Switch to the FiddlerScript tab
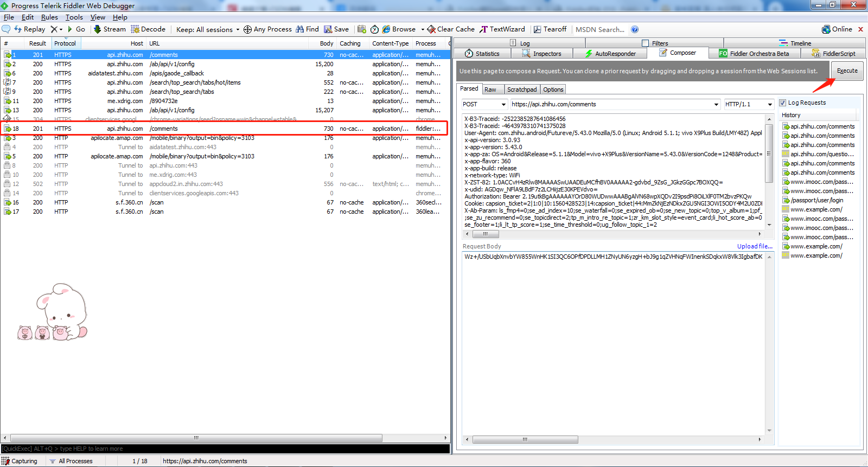This screenshot has width=868, height=467. pyautogui.click(x=833, y=54)
